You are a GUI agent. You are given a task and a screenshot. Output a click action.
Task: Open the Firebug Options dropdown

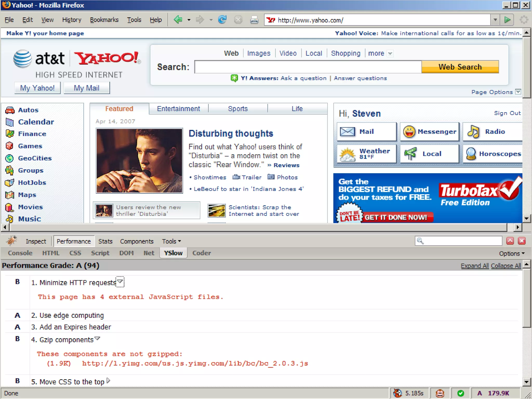pos(511,253)
